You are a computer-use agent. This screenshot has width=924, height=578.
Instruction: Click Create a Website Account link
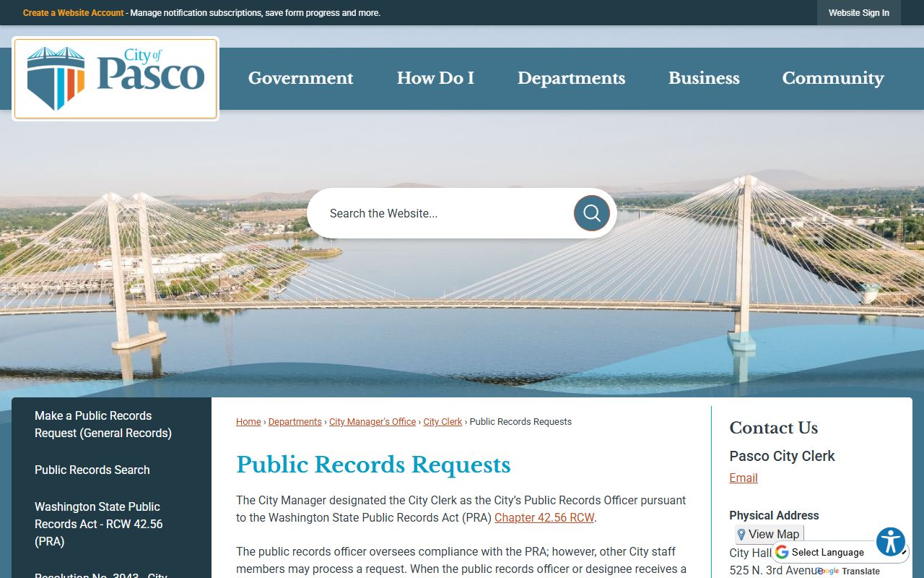(x=74, y=13)
